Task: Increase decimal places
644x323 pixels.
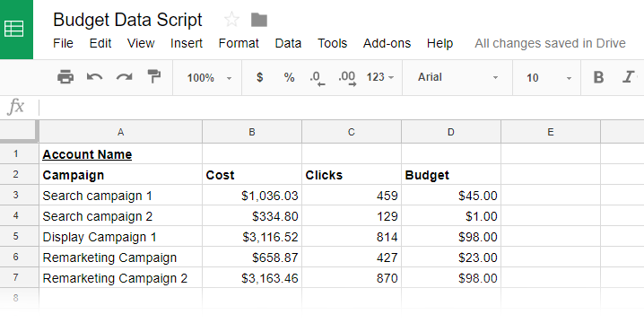Action: click(x=347, y=78)
